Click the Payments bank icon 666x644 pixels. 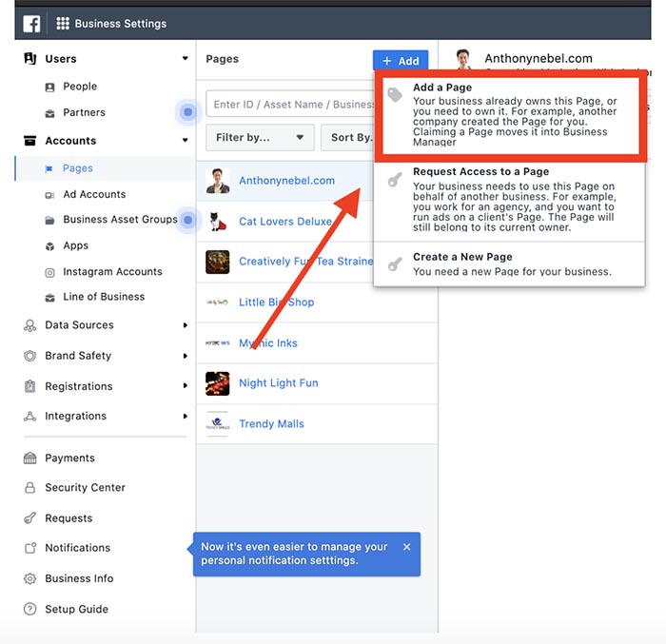(x=29, y=458)
